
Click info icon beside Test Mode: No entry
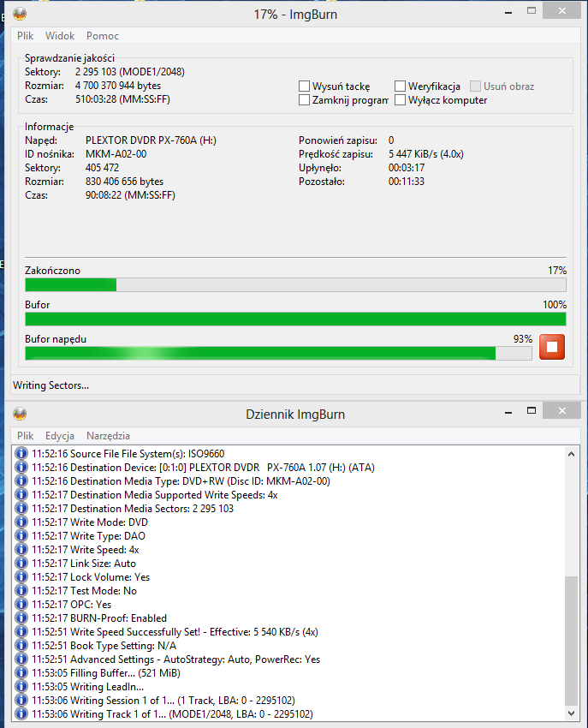(x=21, y=590)
